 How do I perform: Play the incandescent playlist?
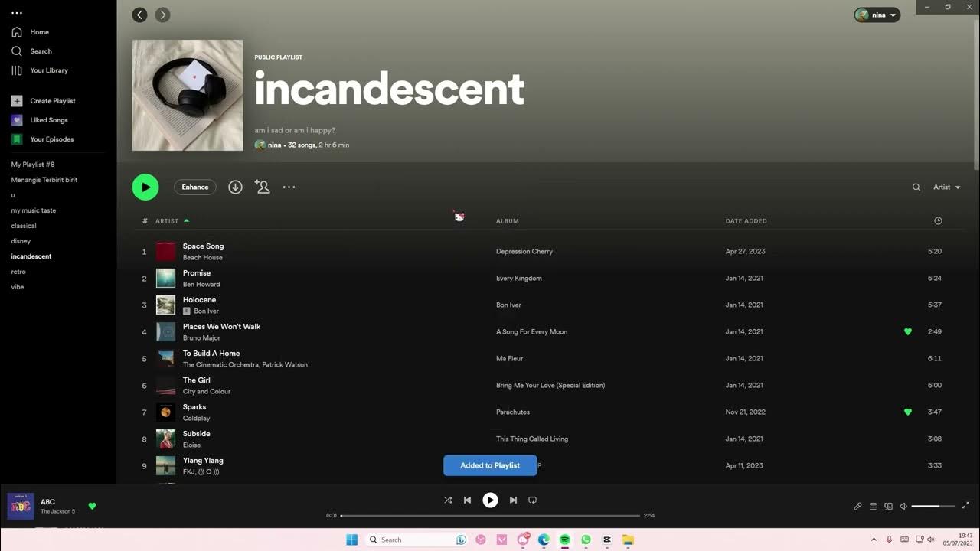point(145,187)
